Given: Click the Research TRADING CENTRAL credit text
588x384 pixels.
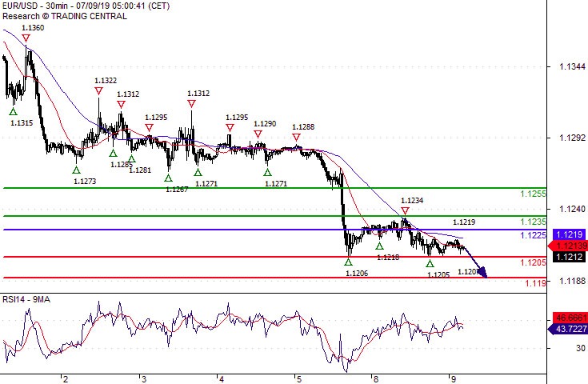Looking at the screenshot, I should [x=65, y=16].
